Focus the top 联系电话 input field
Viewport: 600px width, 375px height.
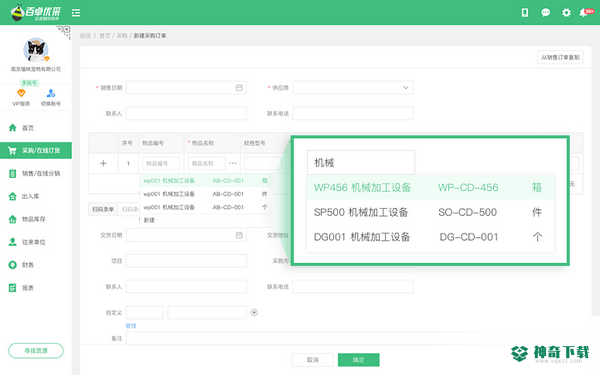click(x=353, y=113)
